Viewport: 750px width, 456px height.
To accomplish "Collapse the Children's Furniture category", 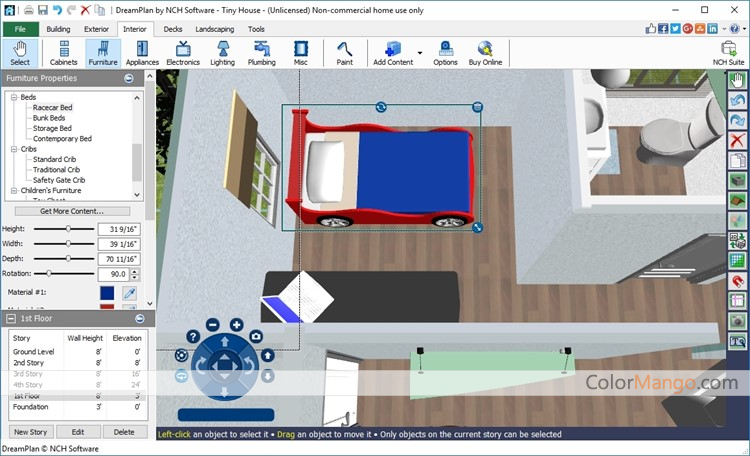I will point(14,190).
